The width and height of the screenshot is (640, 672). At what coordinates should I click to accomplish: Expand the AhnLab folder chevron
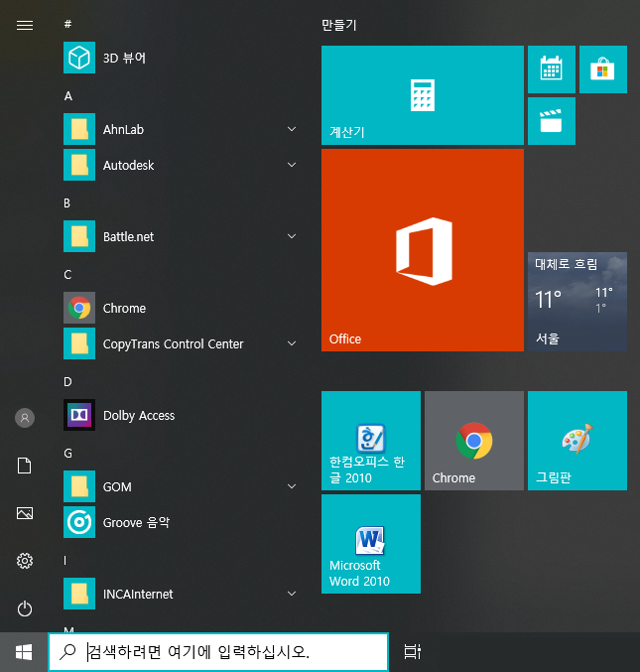(x=292, y=129)
